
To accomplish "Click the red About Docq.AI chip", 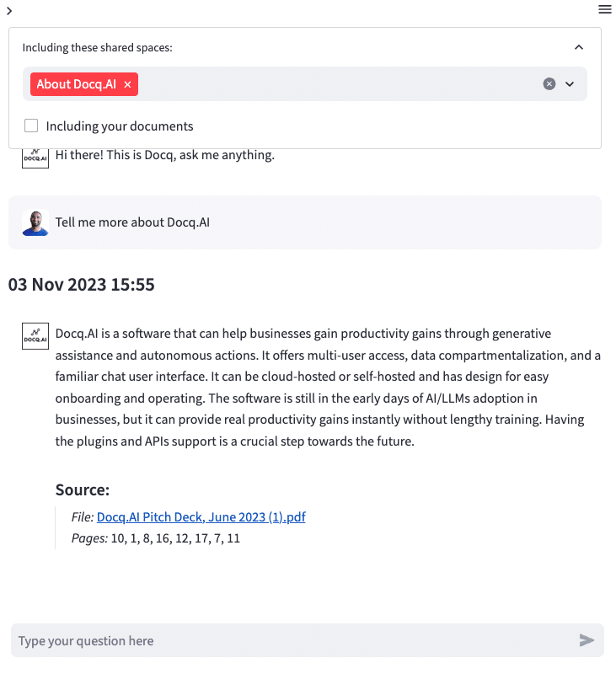I will [77, 84].
